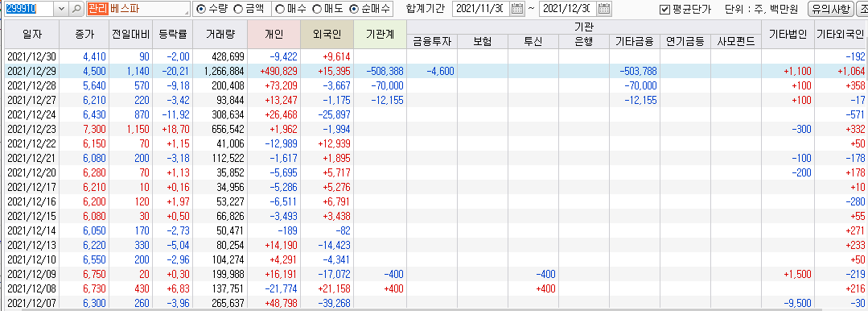Toggle the 평균단가 checkbox
This screenshot has height=311, width=868.
tap(664, 10)
